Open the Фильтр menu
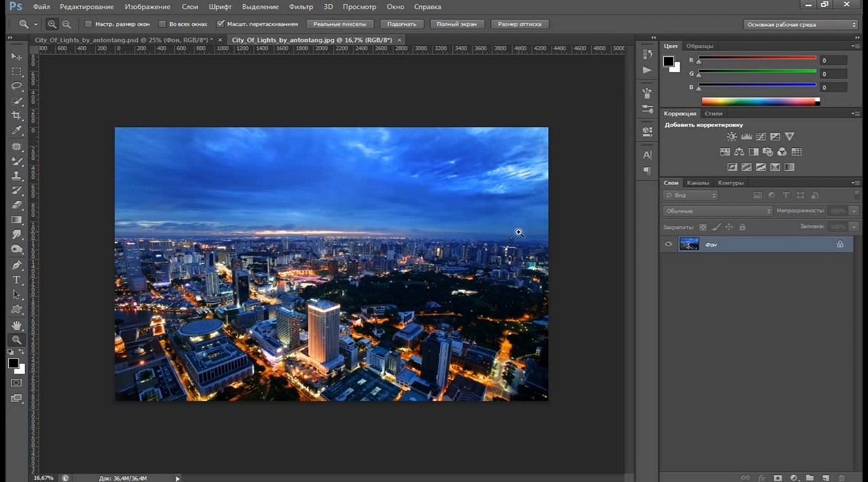The width and height of the screenshot is (868, 482). click(300, 6)
